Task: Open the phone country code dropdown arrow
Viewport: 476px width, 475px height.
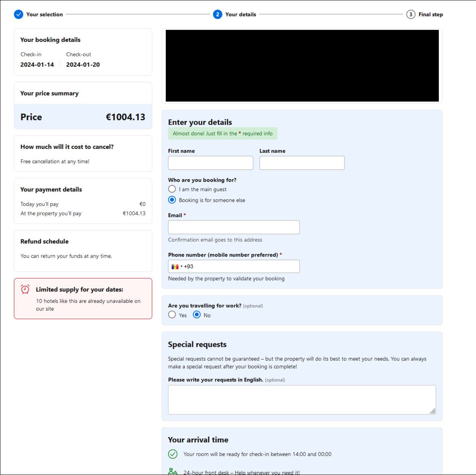Action: coord(181,267)
